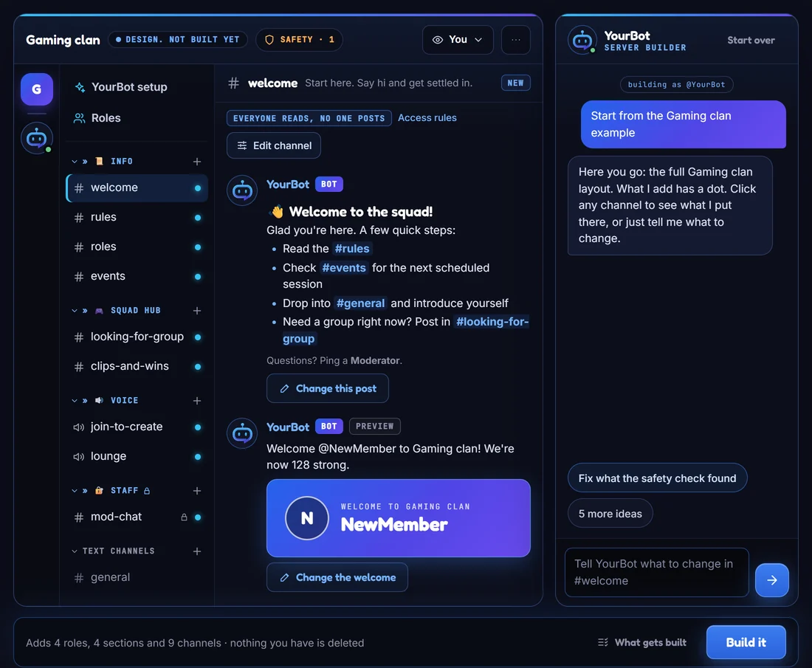Show 5 more ideas
The width and height of the screenshot is (812, 668).
click(x=610, y=514)
